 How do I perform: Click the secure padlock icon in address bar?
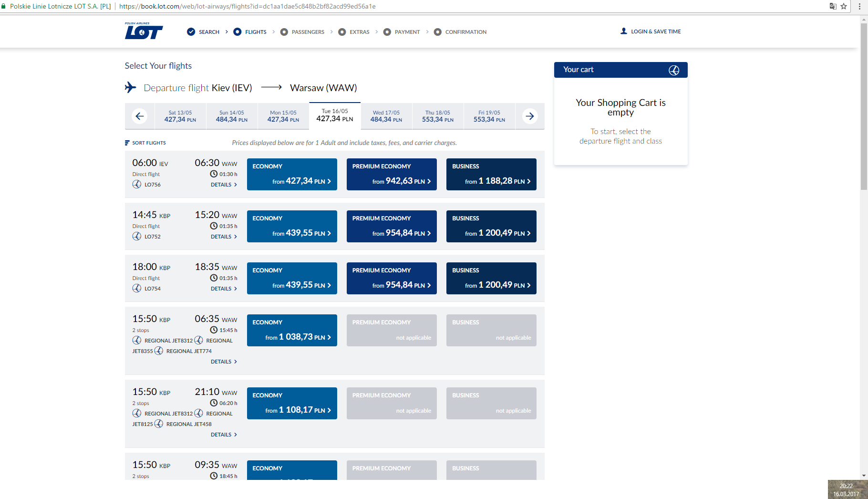[x=4, y=6]
